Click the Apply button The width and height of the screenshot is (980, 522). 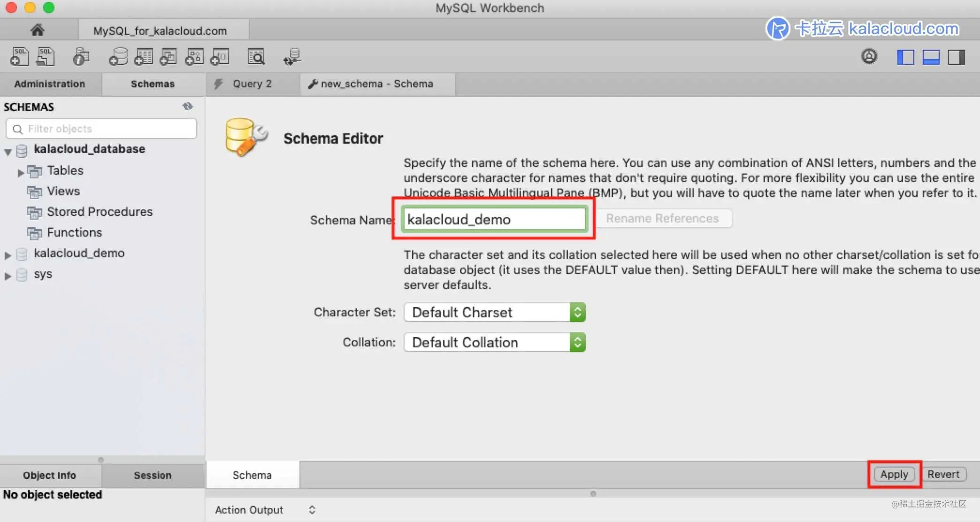(894, 474)
